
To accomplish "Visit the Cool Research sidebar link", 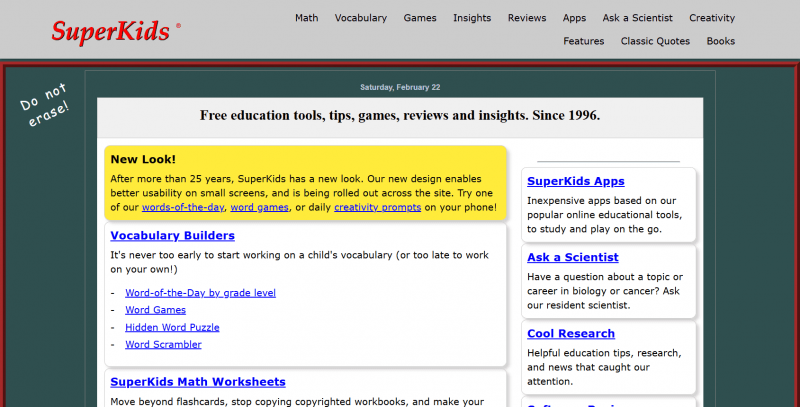I will pyautogui.click(x=571, y=334).
